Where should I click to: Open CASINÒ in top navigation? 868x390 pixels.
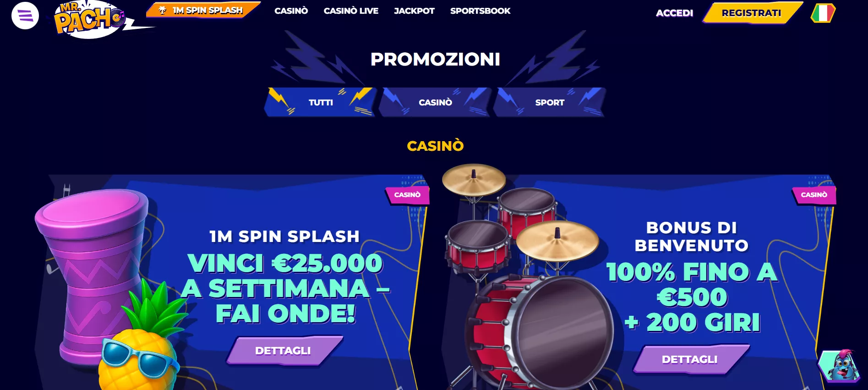tap(291, 11)
